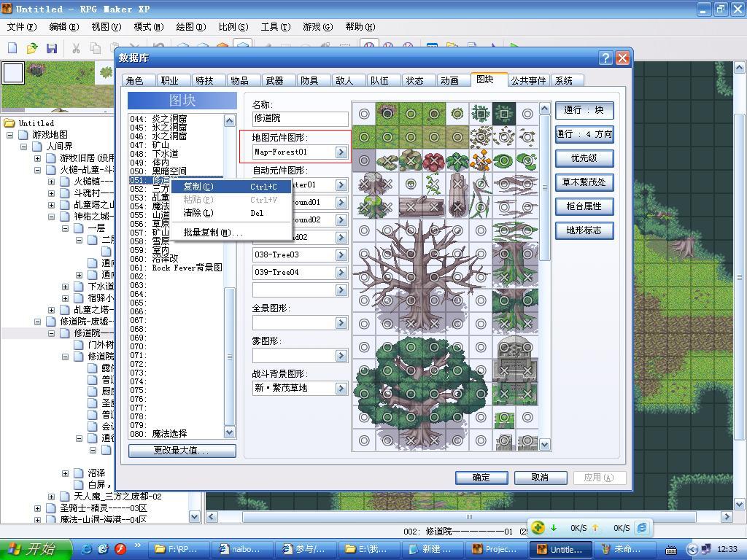Click the green plus network speed widget icon
The image size is (747, 560).
pos(538,527)
